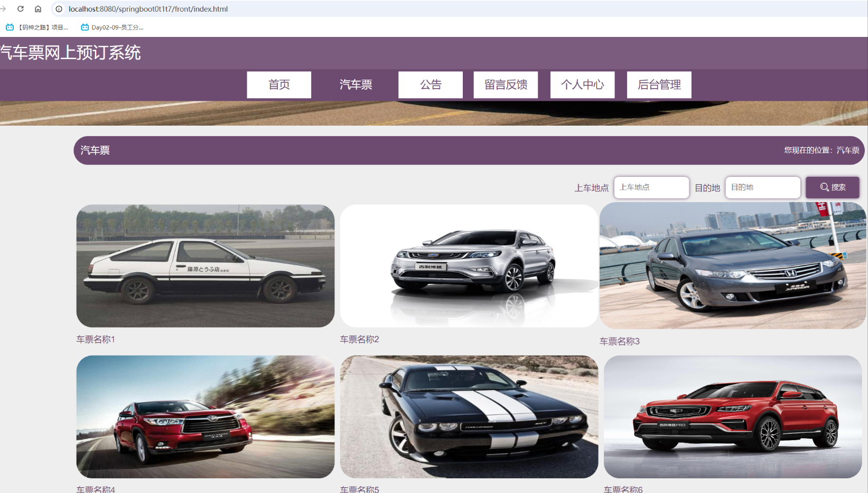The image size is (868, 493).
Task: Open the red Toyota SUV thumbnail
Action: (206, 416)
